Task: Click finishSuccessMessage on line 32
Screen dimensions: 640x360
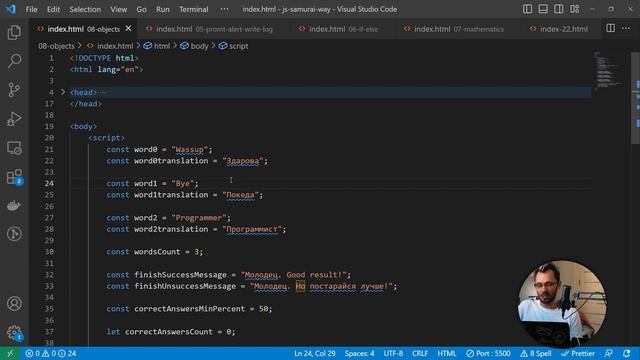Action: point(180,275)
